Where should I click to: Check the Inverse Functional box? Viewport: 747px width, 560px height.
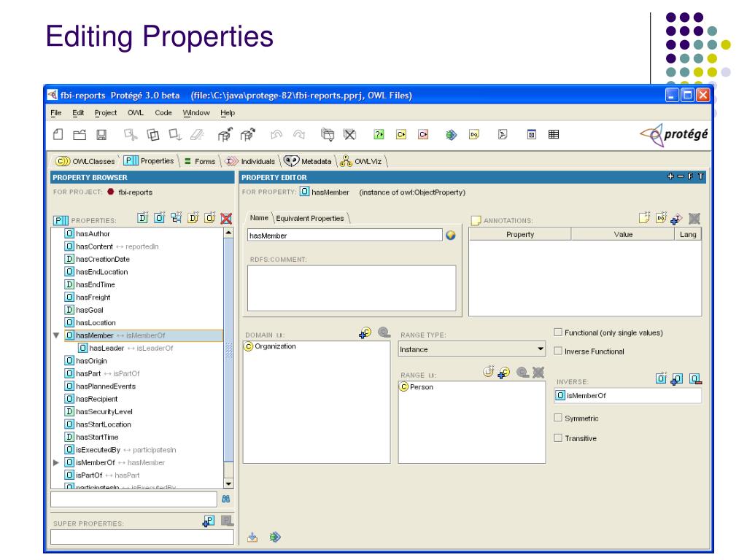(x=558, y=351)
